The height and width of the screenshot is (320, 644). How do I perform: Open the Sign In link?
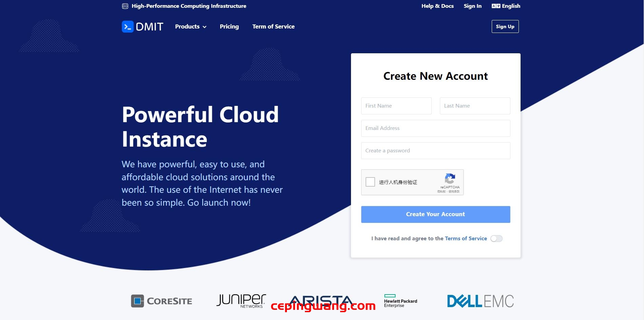472,6
